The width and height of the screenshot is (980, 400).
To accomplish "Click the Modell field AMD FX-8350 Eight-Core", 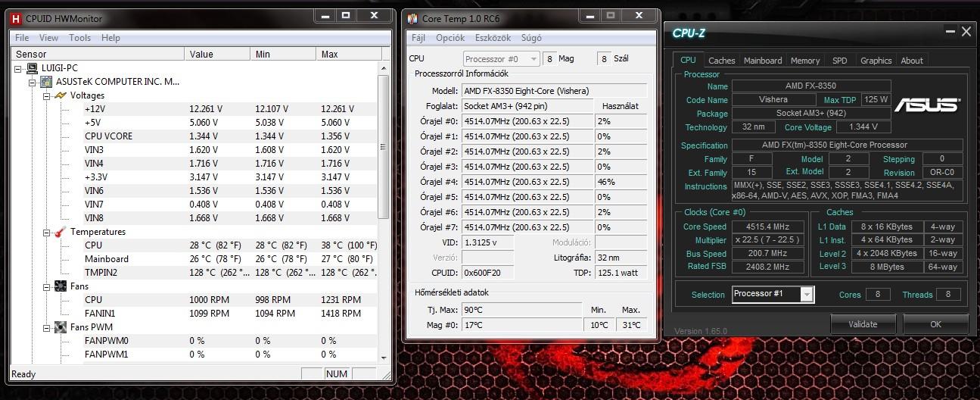I will coord(555,91).
